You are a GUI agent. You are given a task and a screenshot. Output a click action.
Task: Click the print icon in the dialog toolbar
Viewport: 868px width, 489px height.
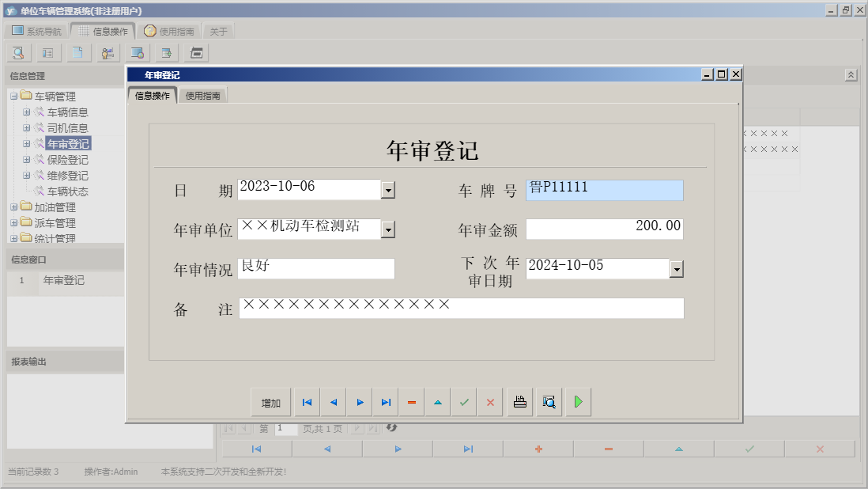pos(519,402)
